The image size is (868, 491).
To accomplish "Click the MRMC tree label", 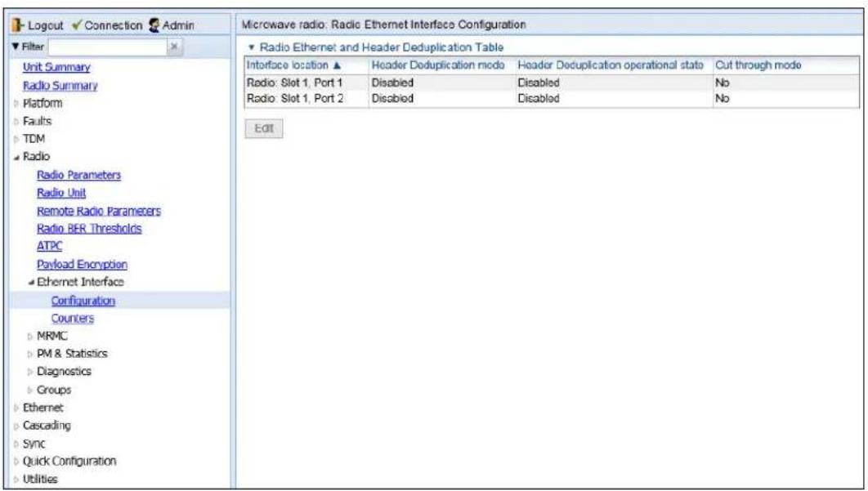I will 52,336.
